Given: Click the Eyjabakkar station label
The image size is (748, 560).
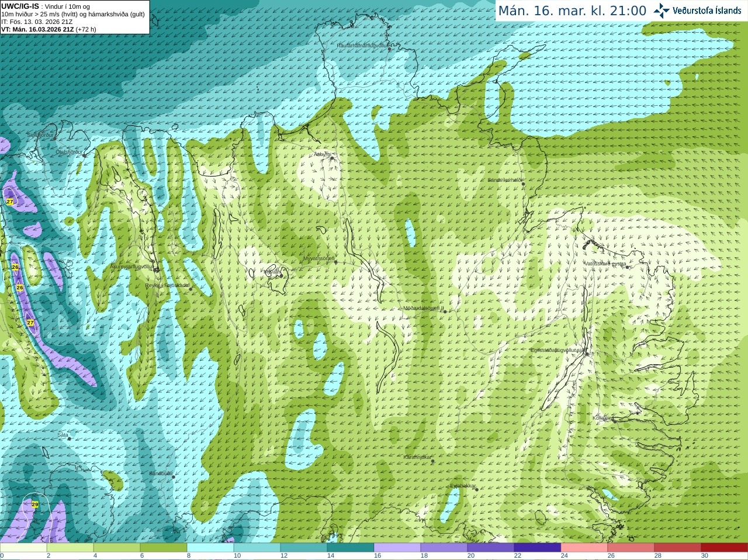Looking at the screenshot, I should pos(463,486).
